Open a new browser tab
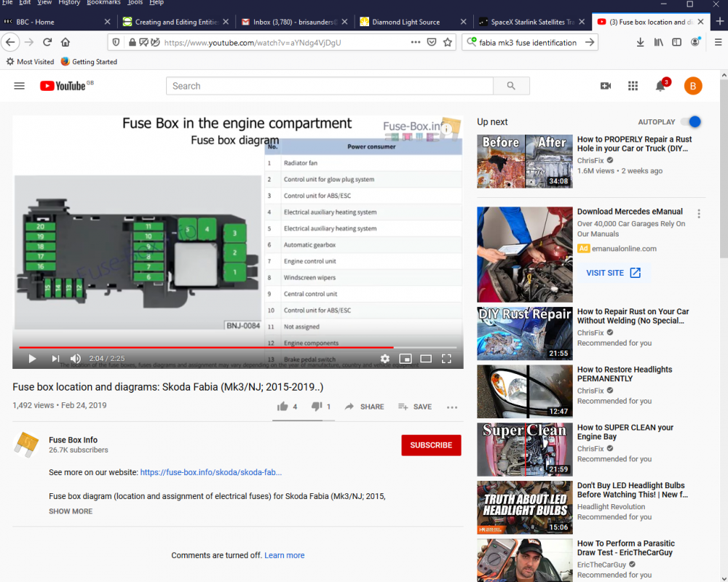Viewport: 728px width, 582px height. pyautogui.click(x=719, y=21)
